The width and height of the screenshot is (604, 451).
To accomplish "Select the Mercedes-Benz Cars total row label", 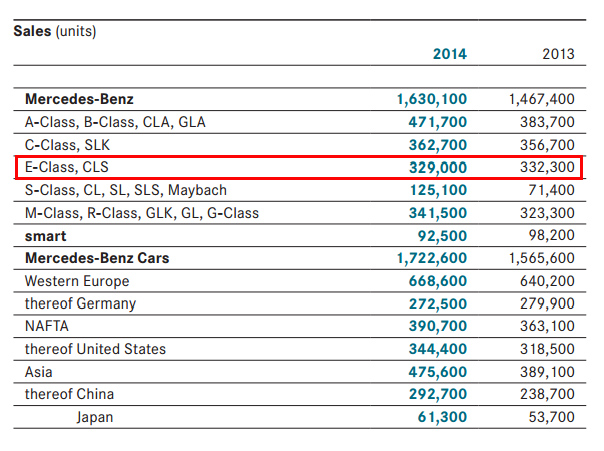I will click(x=97, y=258).
